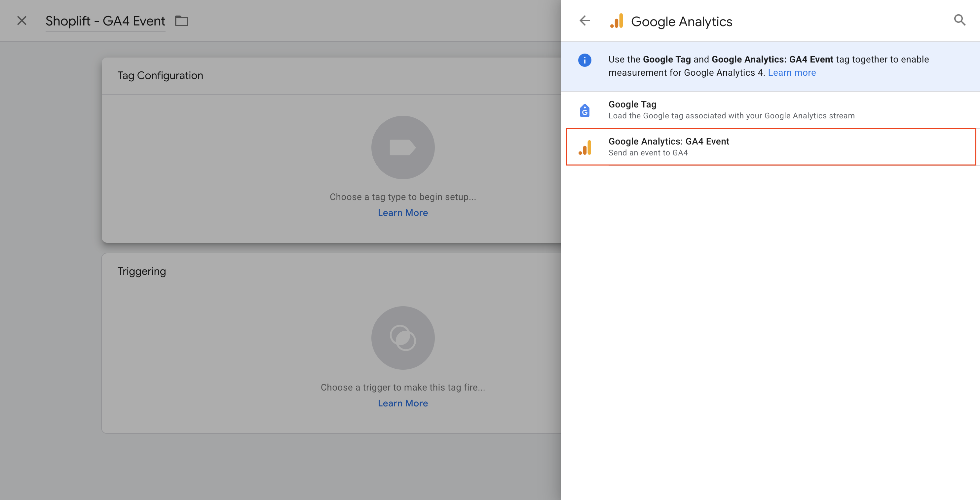The width and height of the screenshot is (980, 500).
Task: Click the Tag Configuration heading
Action: pos(160,75)
